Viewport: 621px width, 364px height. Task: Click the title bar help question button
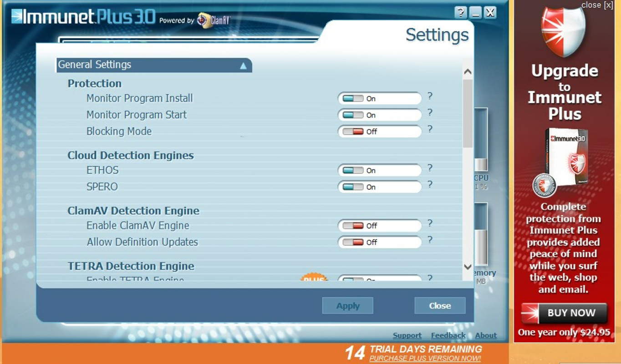pyautogui.click(x=461, y=13)
